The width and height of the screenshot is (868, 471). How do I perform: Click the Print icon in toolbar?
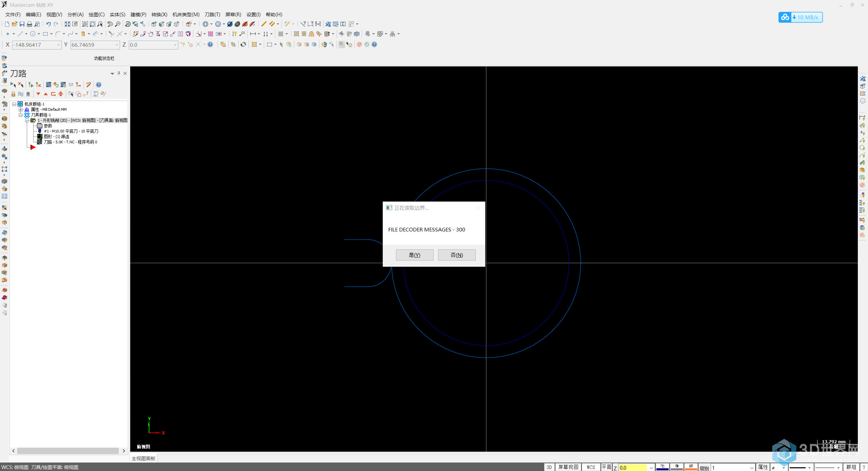coord(29,24)
